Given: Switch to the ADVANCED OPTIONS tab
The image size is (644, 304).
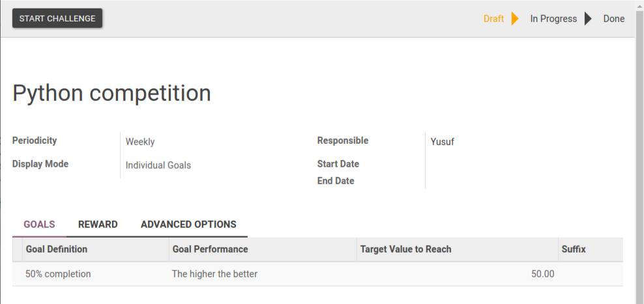Looking at the screenshot, I should click(x=188, y=225).
